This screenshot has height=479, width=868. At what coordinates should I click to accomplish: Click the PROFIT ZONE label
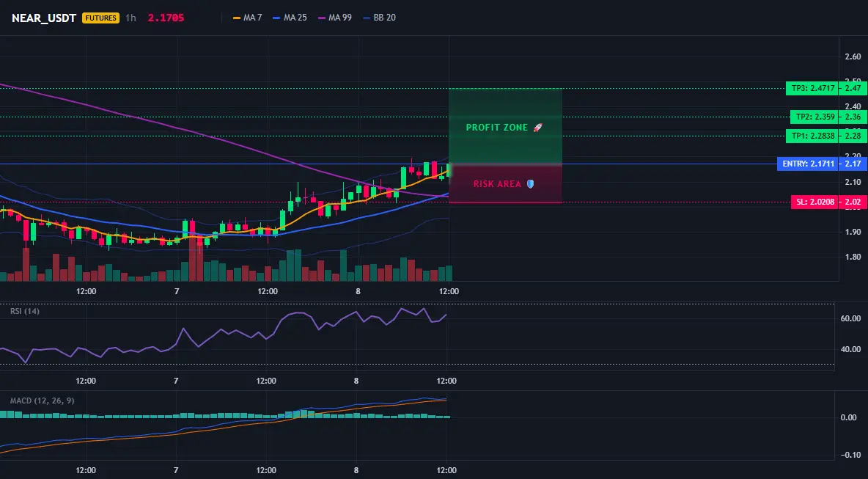496,128
